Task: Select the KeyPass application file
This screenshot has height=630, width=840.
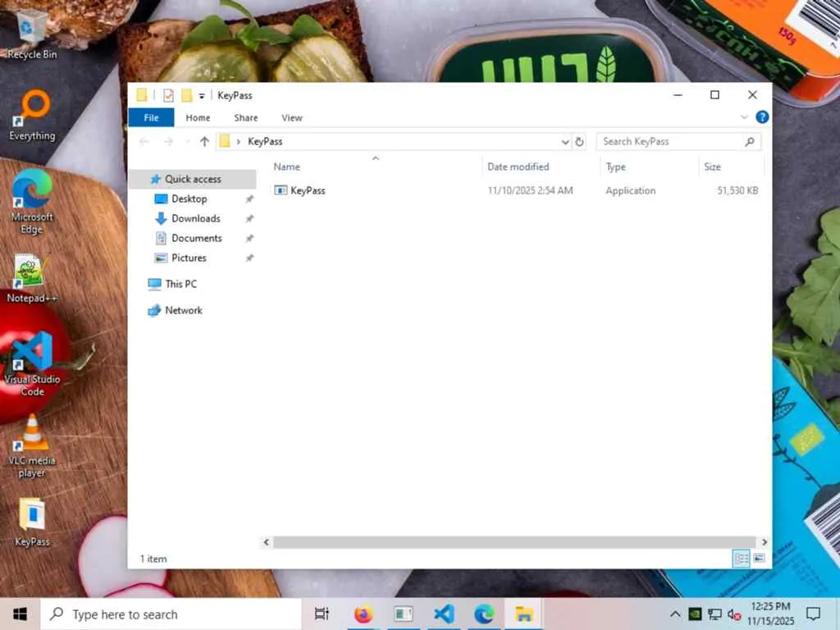Action: (308, 190)
